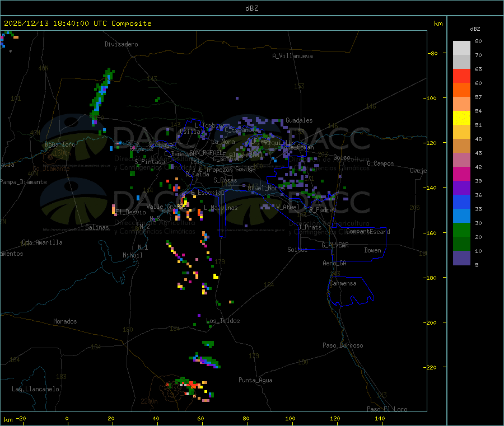The image size is (504, 426).
Task: Click the Morados map label
Action: click(65, 321)
